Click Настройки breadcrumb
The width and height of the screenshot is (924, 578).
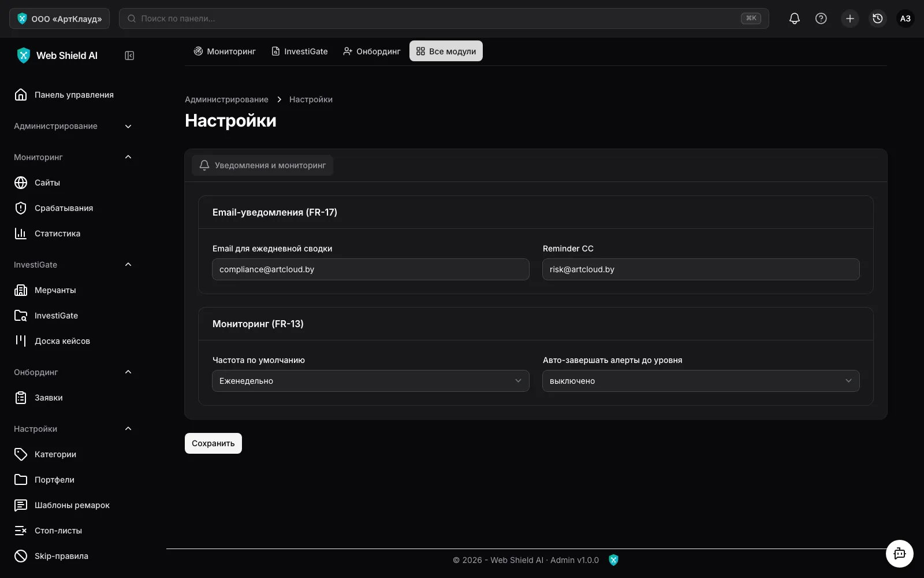click(x=311, y=99)
